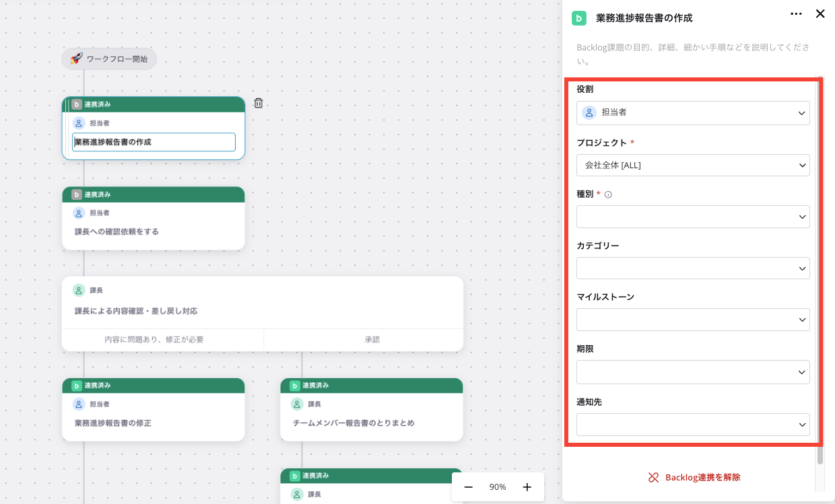The width and height of the screenshot is (835, 504).
Task: Click the rocket icon on ワークフロー開始
Action: coord(76,59)
